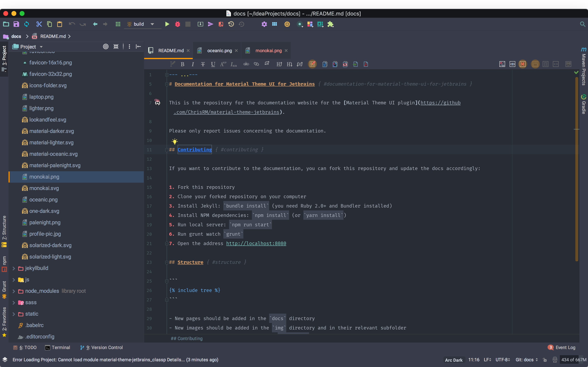Click the Export to PDF icon
Image resolution: width=588 pixels, height=367 pixels.
[366, 64]
